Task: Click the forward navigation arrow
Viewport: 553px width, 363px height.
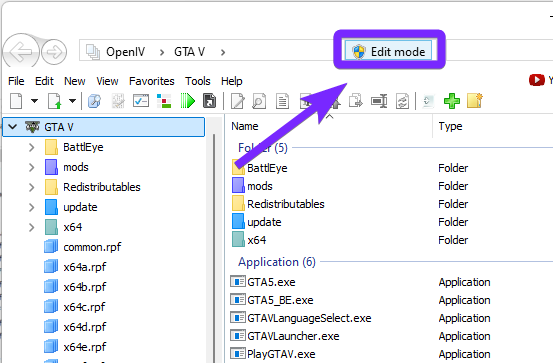Action: pyautogui.click(x=54, y=52)
